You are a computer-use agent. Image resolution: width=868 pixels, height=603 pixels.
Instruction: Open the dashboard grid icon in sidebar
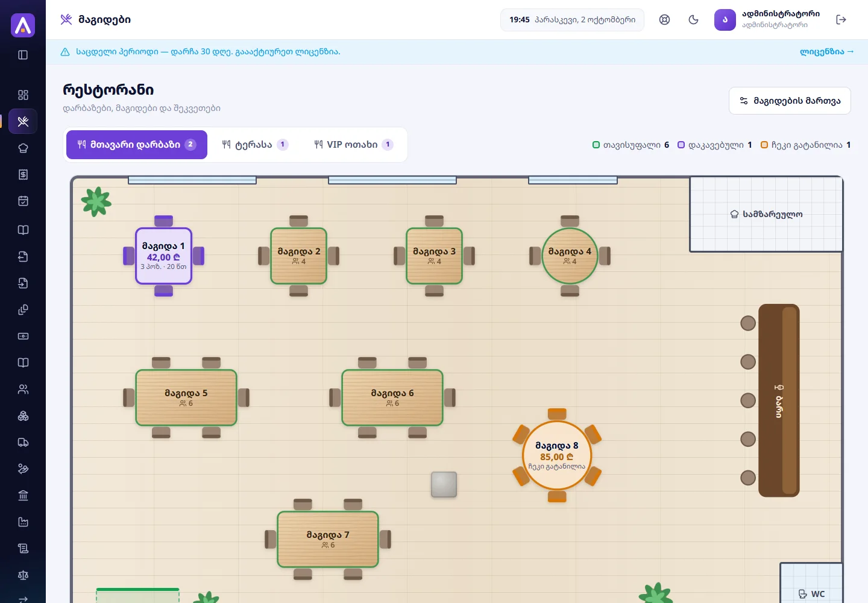point(23,95)
